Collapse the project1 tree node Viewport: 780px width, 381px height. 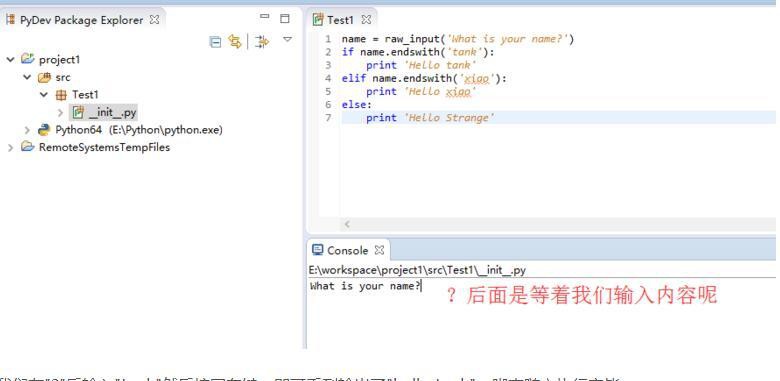10,60
